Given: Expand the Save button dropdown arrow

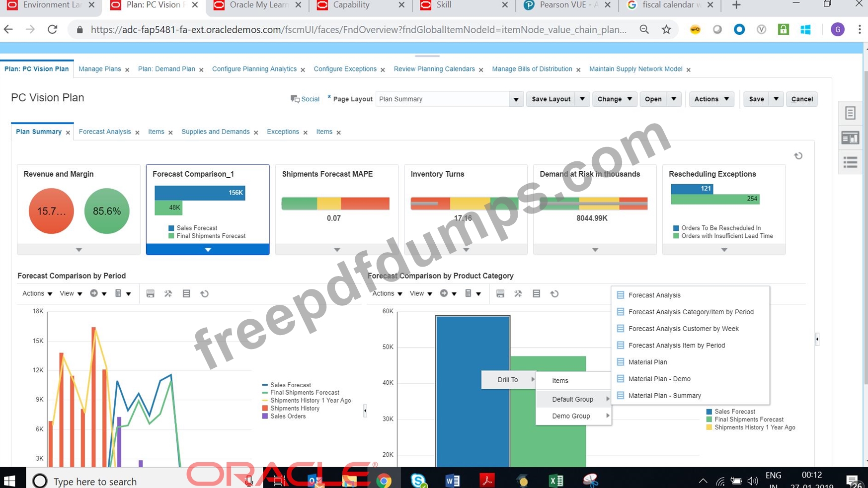Looking at the screenshot, I should tap(776, 99).
